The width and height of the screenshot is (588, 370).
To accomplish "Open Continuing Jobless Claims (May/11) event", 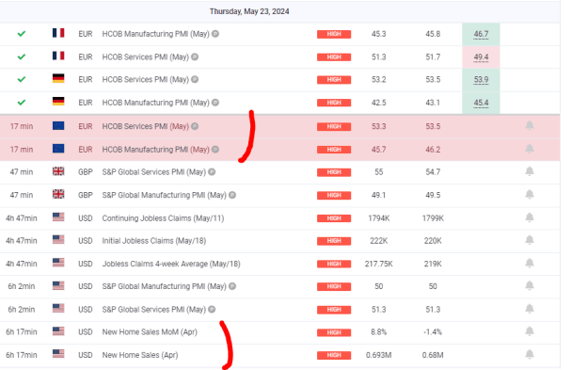I will (x=163, y=218).
